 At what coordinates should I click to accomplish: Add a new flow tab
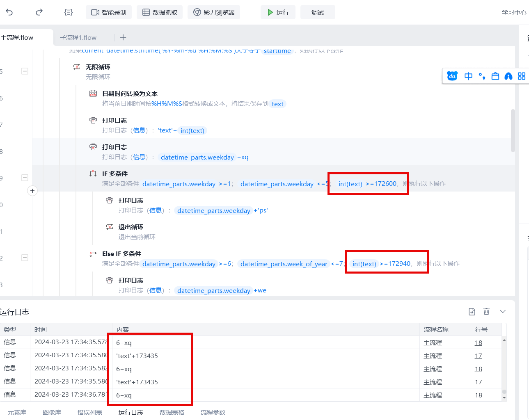[123, 37]
